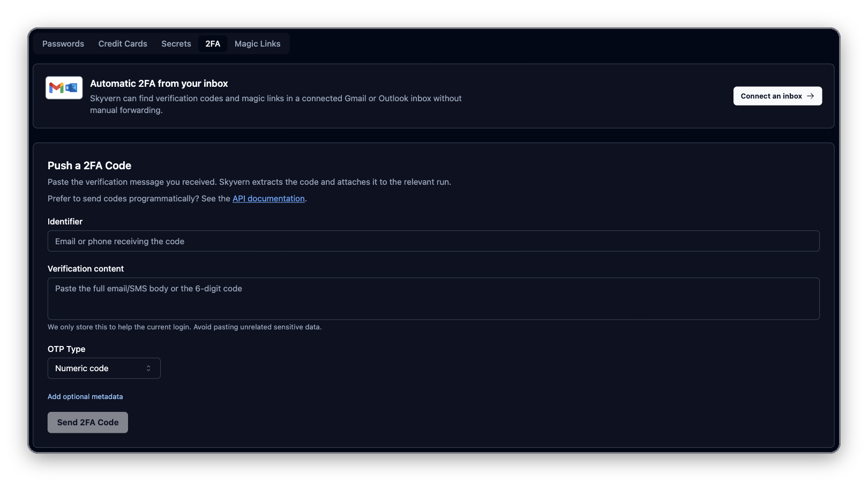Follow the API documentation link

268,199
